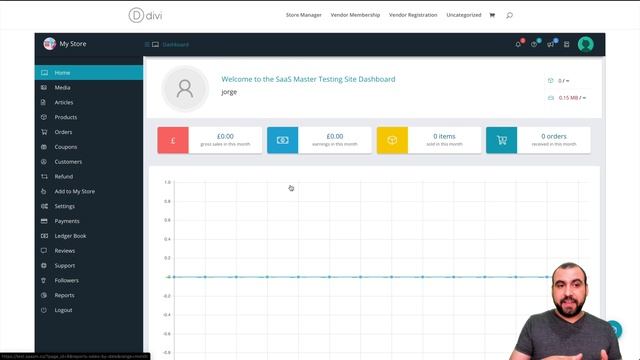The width and height of the screenshot is (640, 360).
Task: Click the Reports pie chart icon
Action: pos(44,295)
